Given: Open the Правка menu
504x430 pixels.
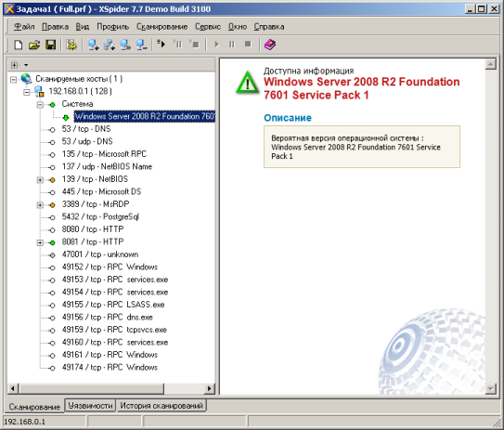Looking at the screenshot, I should [55, 27].
